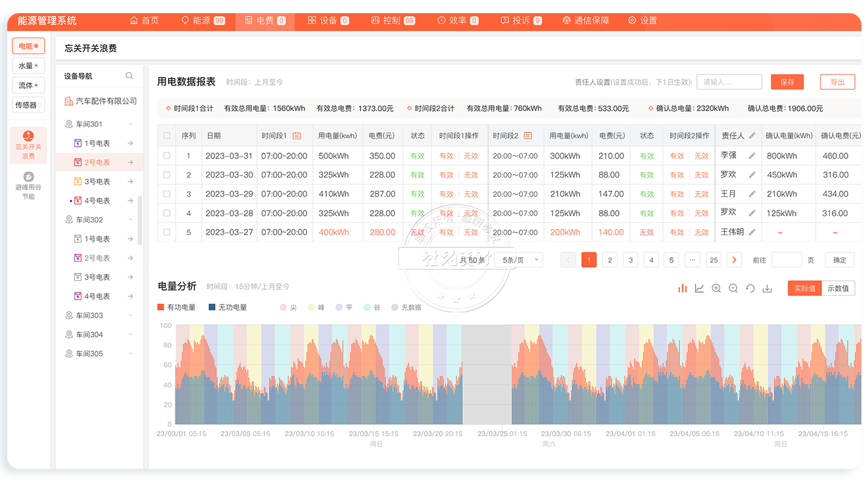Go to page 3 in pagination
868x482 pixels.
pos(631,260)
